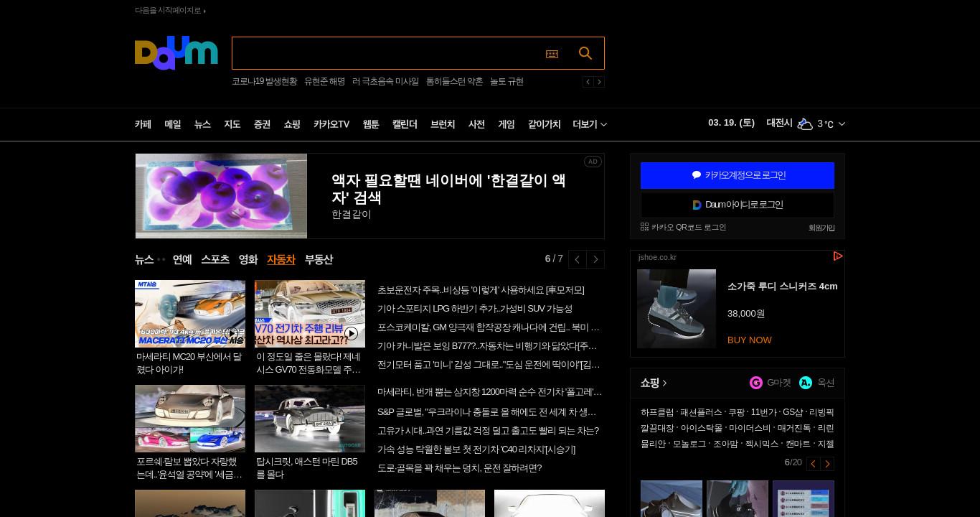Go to next shopping page arrow
Viewport: 980px width, 517px height.
click(827, 464)
